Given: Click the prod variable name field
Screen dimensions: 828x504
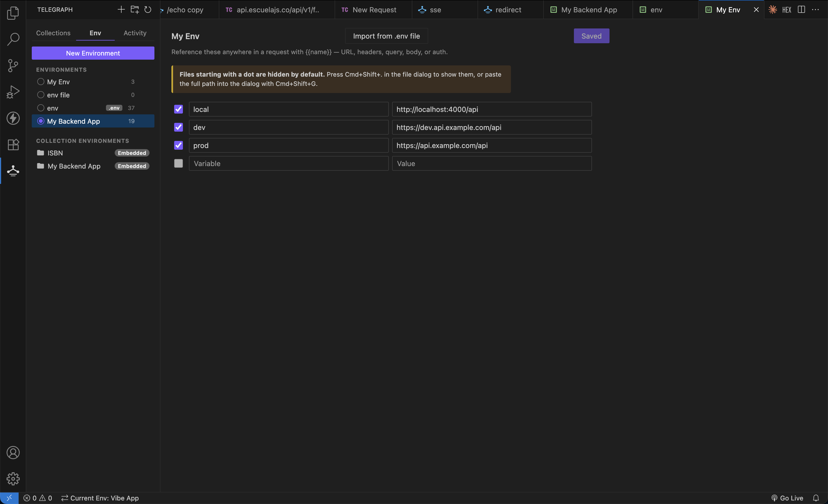Looking at the screenshot, I should (289, 145).
